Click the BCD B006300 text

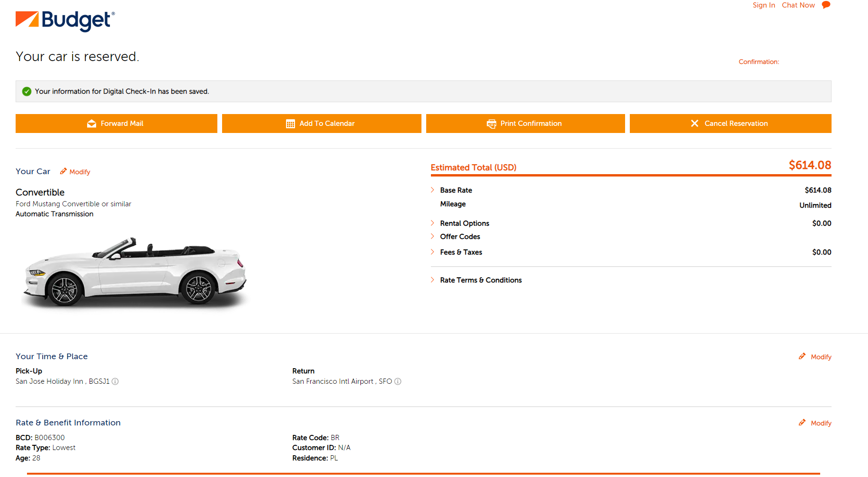click(40, 438)
